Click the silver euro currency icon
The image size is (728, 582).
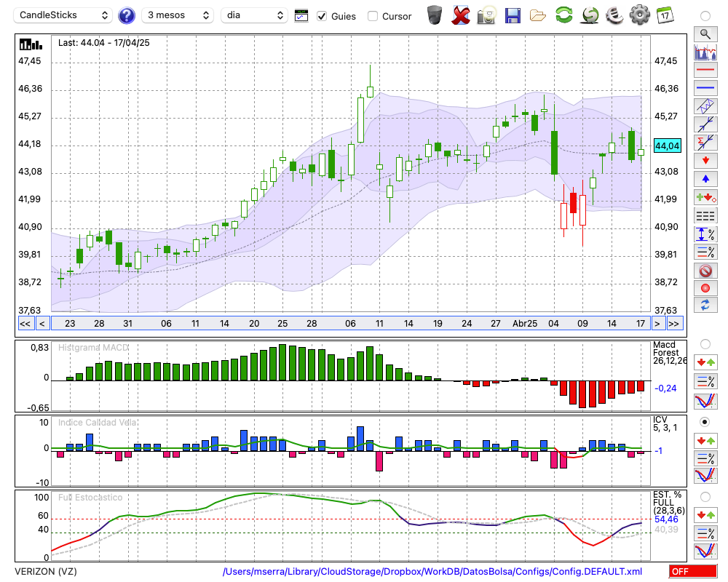click(x=614, y=15)
